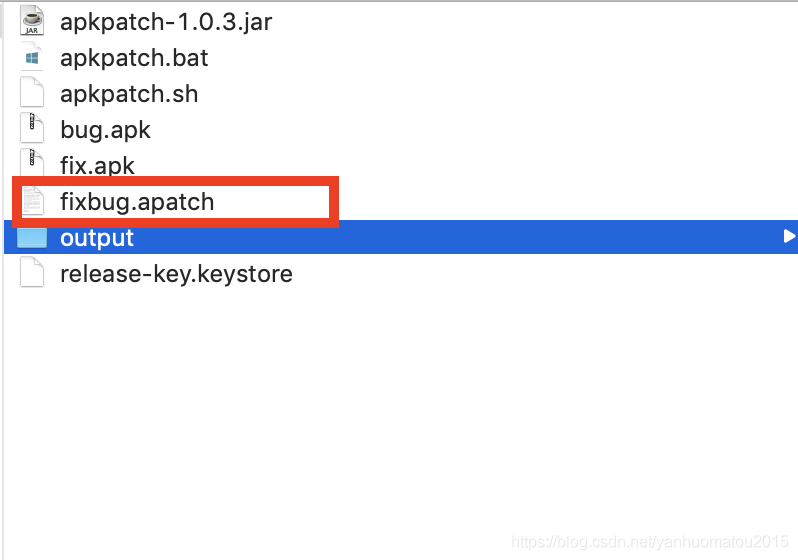
Task: Select the apkpatch.sh file name
Action: (x=129, y=94)
